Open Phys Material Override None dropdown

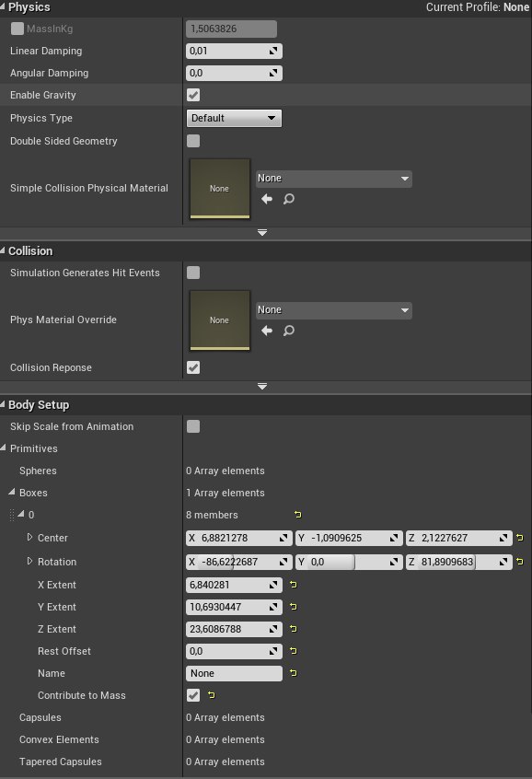pos(334,310)
